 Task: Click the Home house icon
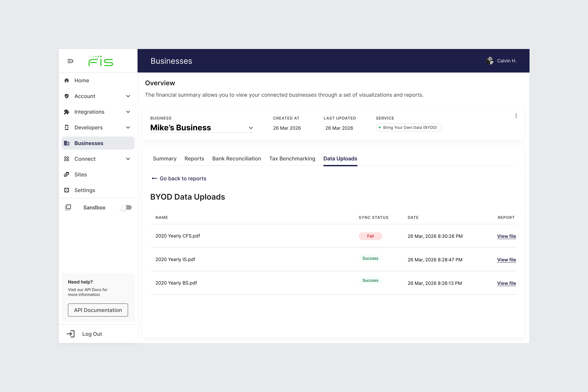(66, 80)
